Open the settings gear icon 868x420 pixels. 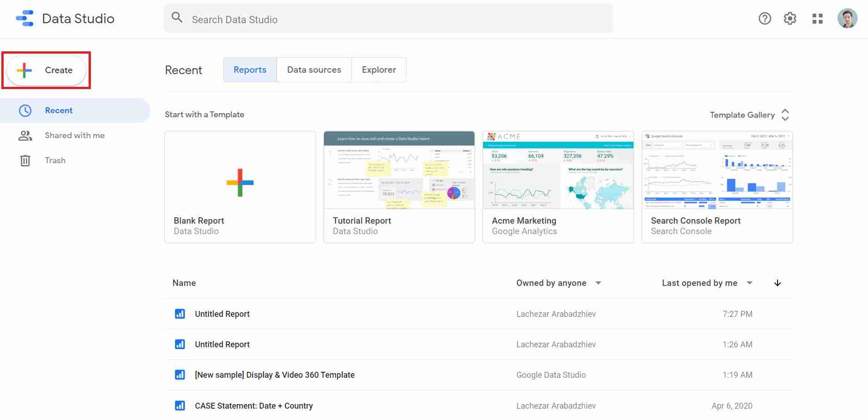tap(790, 19)
